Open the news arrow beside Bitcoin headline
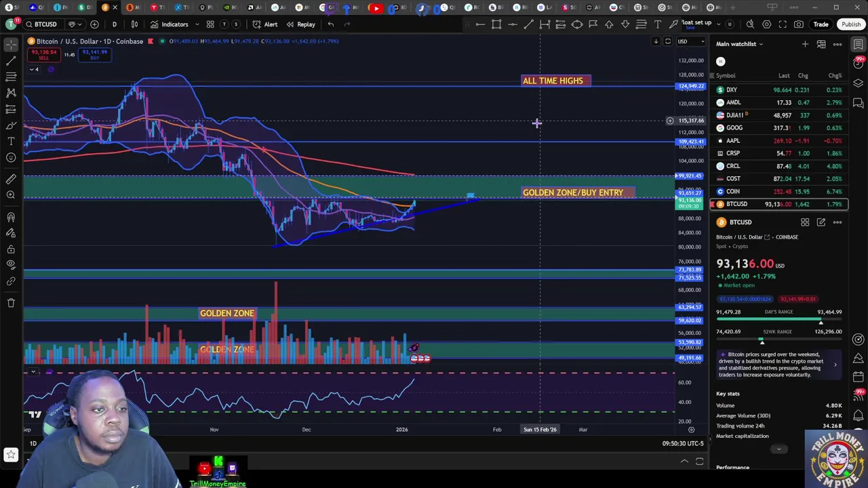 835,365
